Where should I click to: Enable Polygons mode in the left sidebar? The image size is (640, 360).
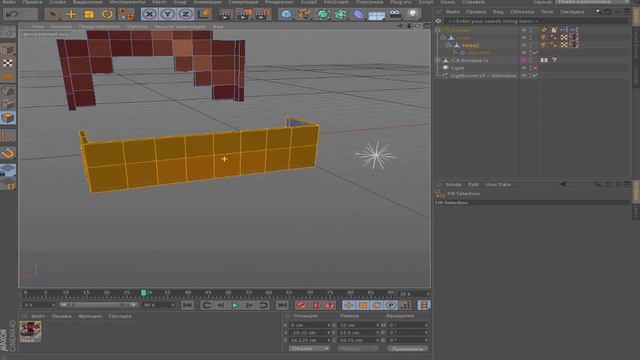tap(8, 118)
